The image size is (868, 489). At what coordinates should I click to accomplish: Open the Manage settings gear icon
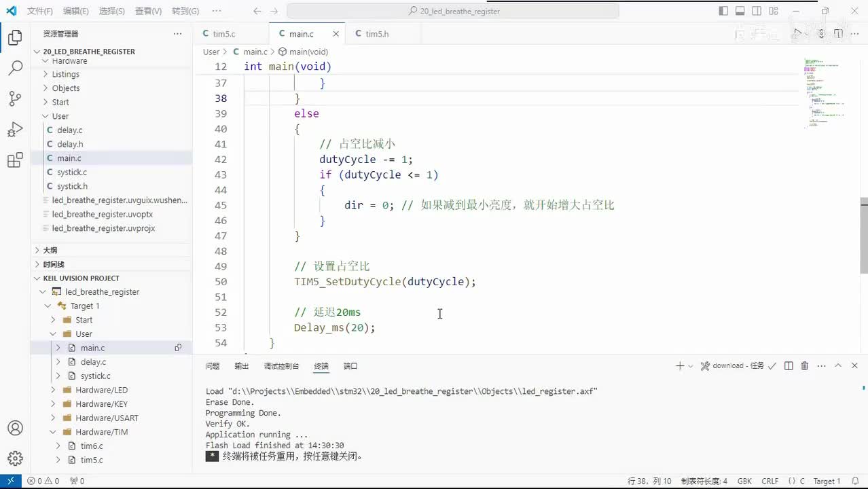(15, 458)
